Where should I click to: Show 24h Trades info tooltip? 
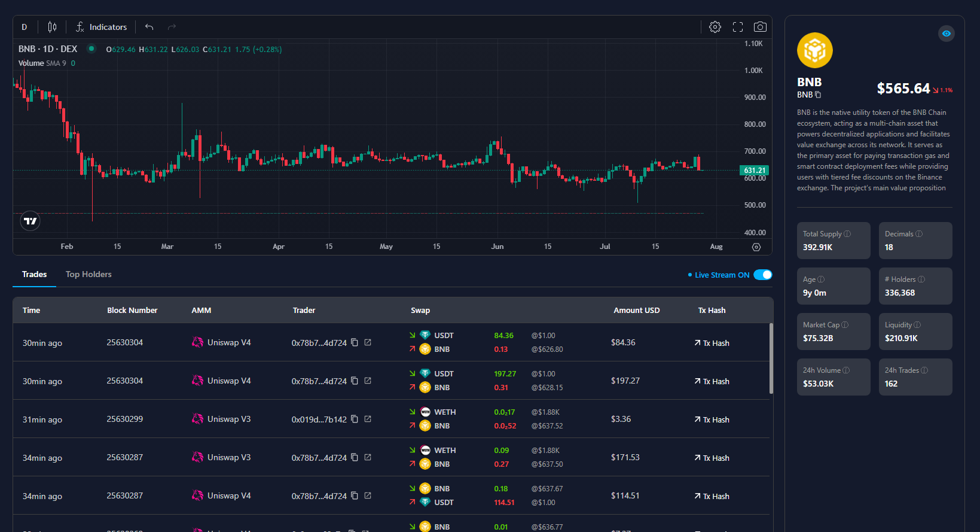pyautogui.click(x=924, y=370)
